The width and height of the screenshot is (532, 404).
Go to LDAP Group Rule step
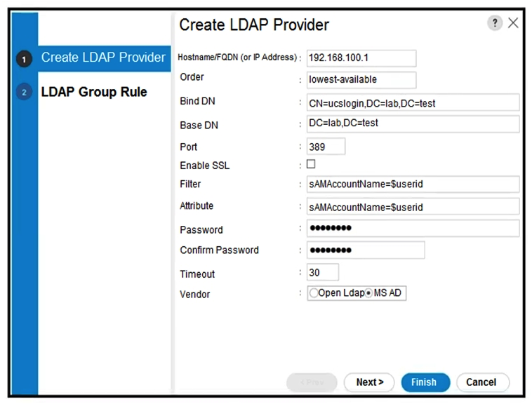point(94,92)
